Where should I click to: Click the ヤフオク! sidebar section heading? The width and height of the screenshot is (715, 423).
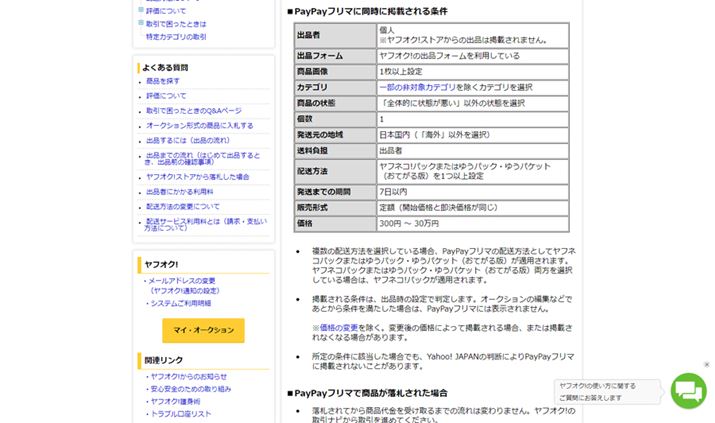[x=161, y=264]
